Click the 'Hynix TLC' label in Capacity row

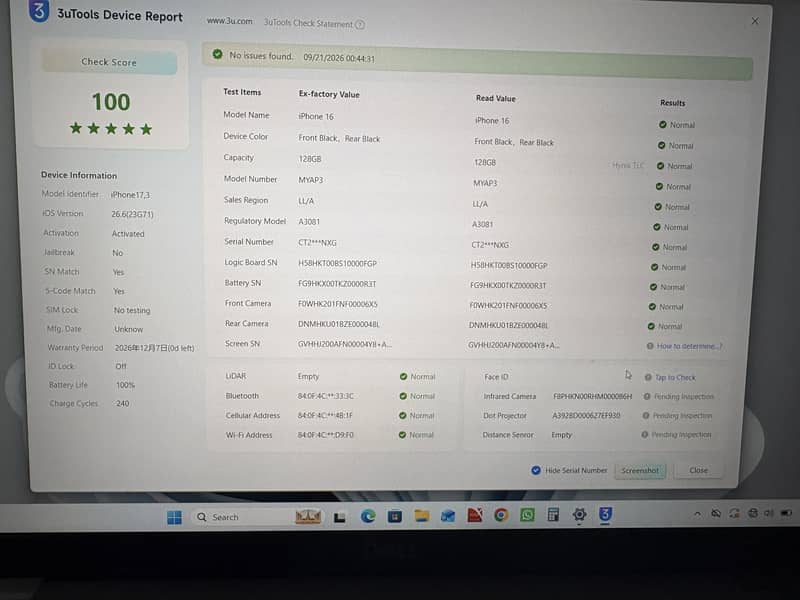click(x=628, y=165)
